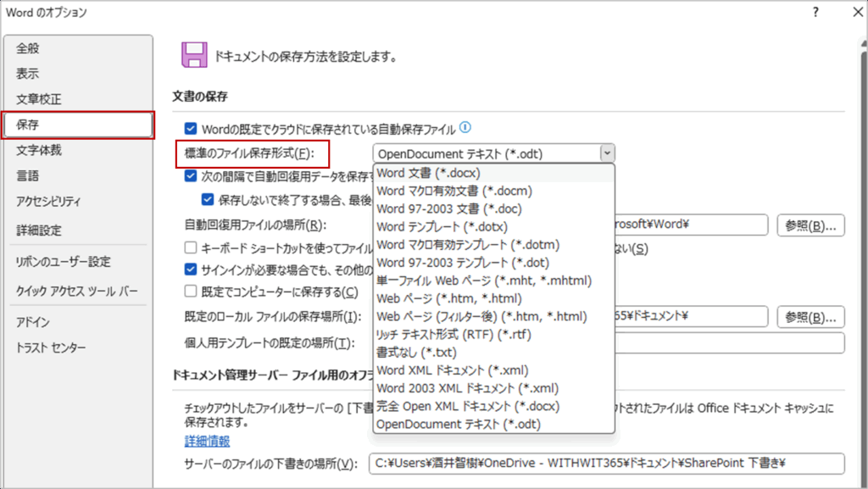The width and height of the screenshot is (868, 489).
Task: Choose Word 97-2003 テンプレート (*.dot)
Action: [x=494, y=263]
